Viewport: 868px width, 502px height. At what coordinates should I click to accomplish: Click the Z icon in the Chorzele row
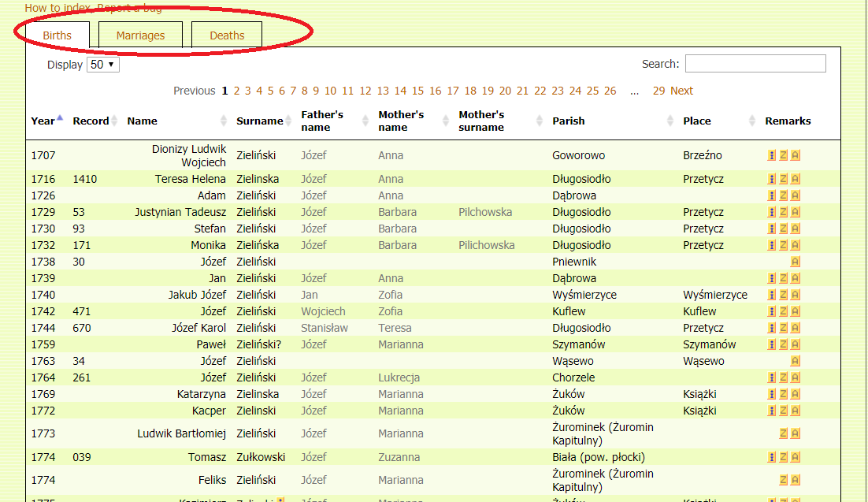click(x=784, y=377)
